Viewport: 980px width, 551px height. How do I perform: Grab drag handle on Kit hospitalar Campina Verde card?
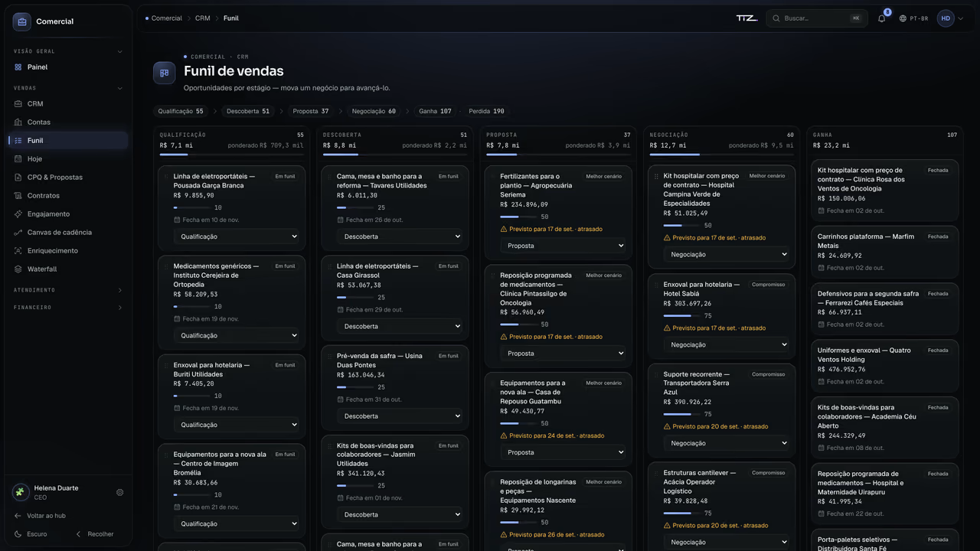(x=656, y=176)
